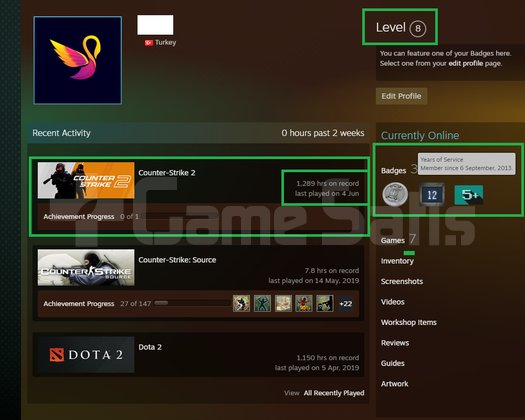The width and height of the screenshot is (525, 420).
Task: Follow the edit profile link in text
Action: coord(465,63)
